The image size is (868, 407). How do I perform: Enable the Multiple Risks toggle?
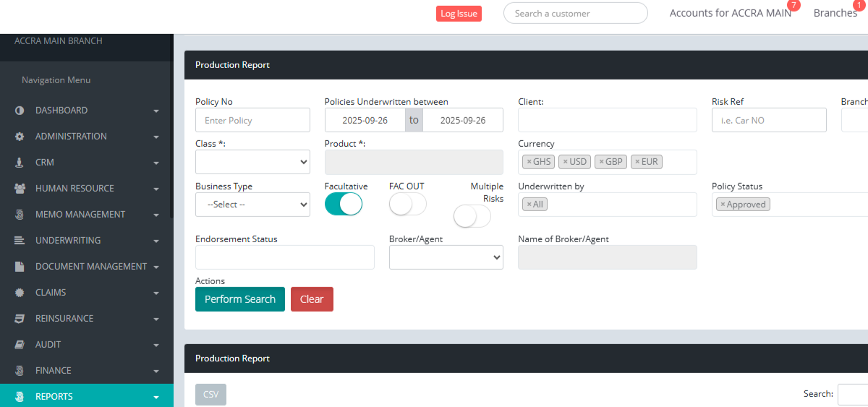click(472, 216)
